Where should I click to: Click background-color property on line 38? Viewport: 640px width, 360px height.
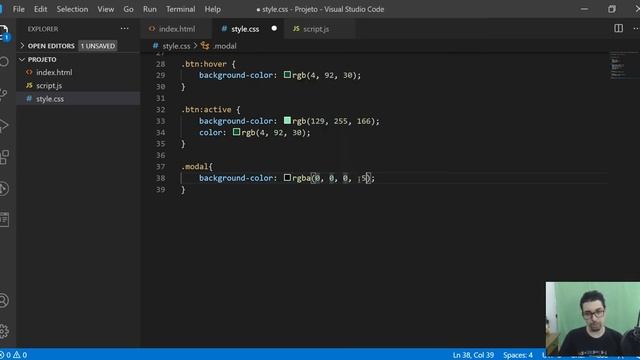pos(236,178)
